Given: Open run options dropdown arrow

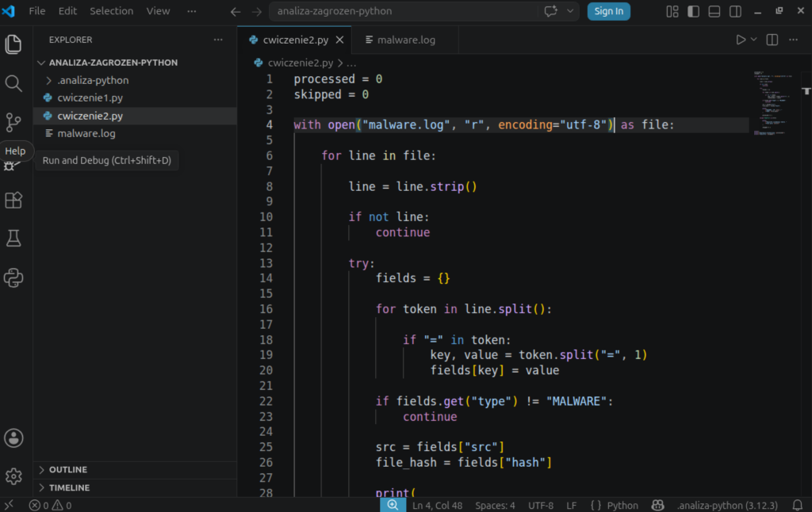Looking at the screenshot, I should click(753, 40).
